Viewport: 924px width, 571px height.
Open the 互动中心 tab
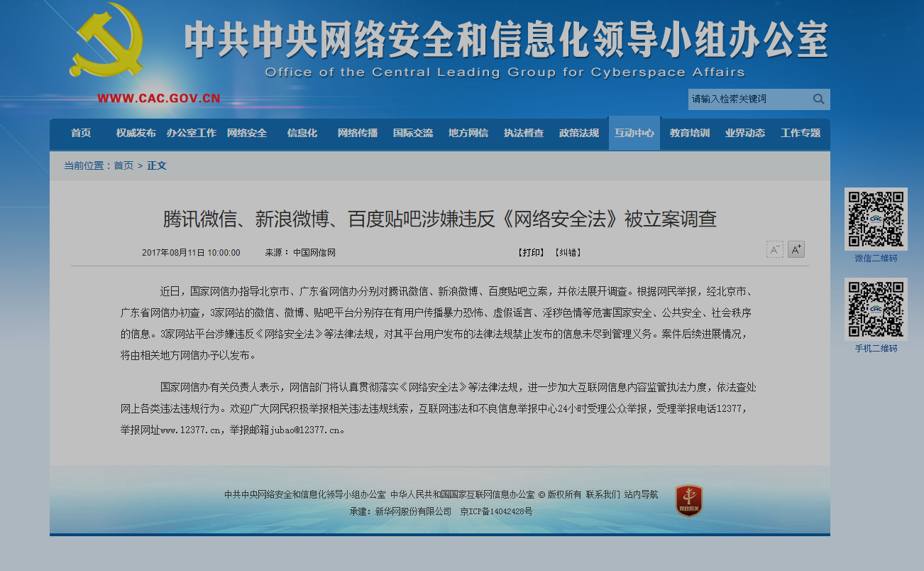tap(634, 134)
